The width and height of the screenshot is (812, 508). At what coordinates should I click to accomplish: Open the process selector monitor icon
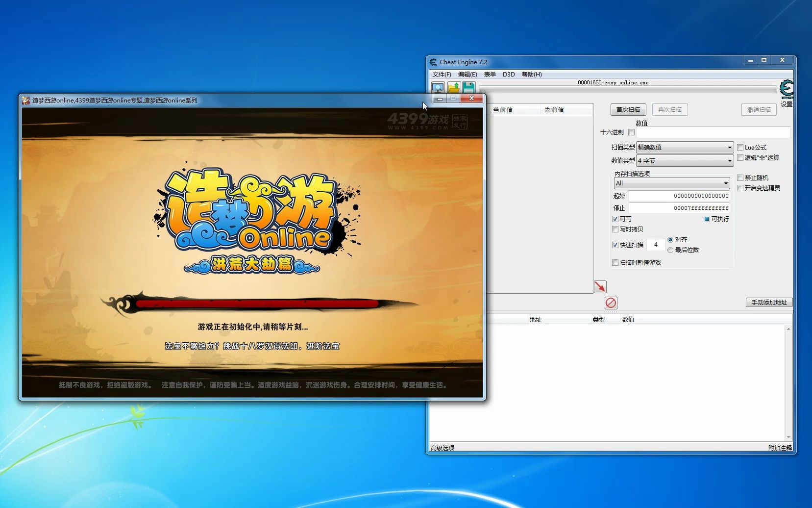point(438,88)
